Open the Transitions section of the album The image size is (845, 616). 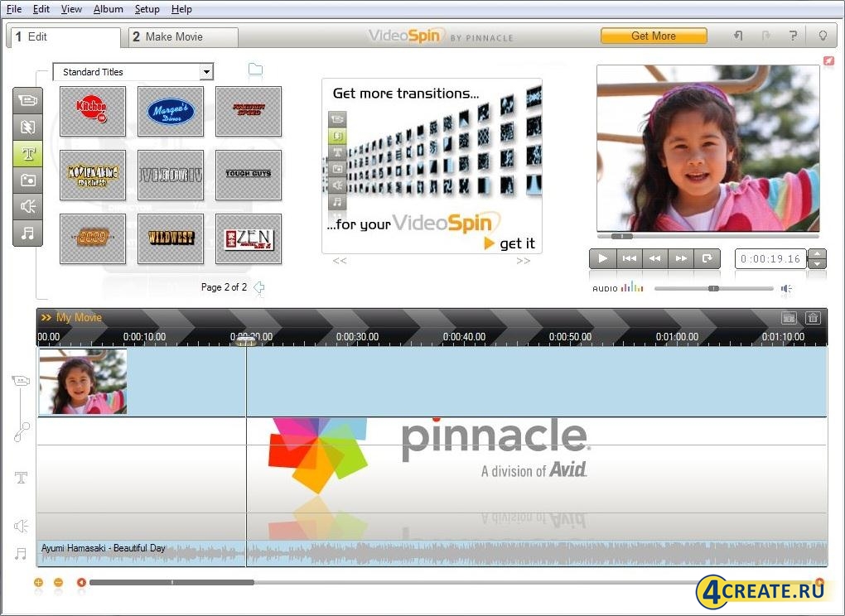[x=27, y=127]
